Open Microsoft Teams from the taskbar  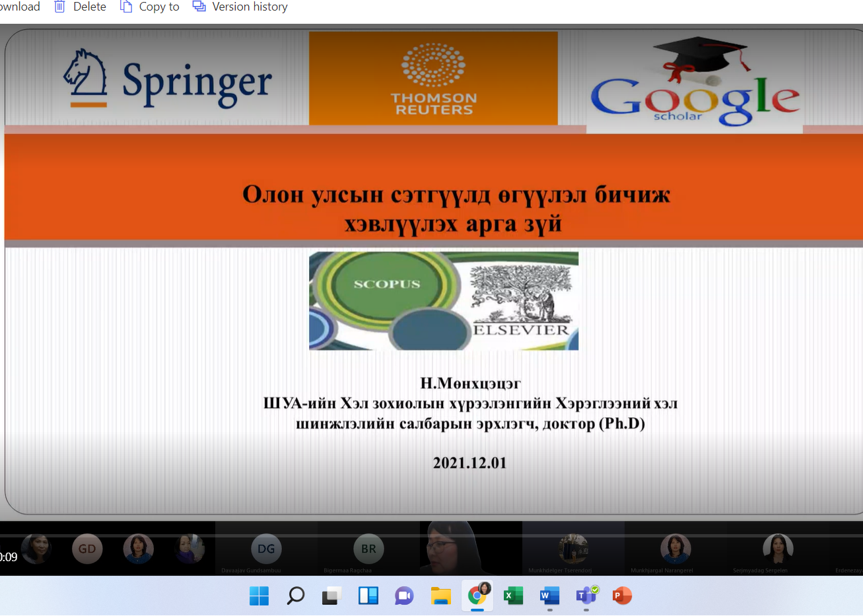(586, 596)
